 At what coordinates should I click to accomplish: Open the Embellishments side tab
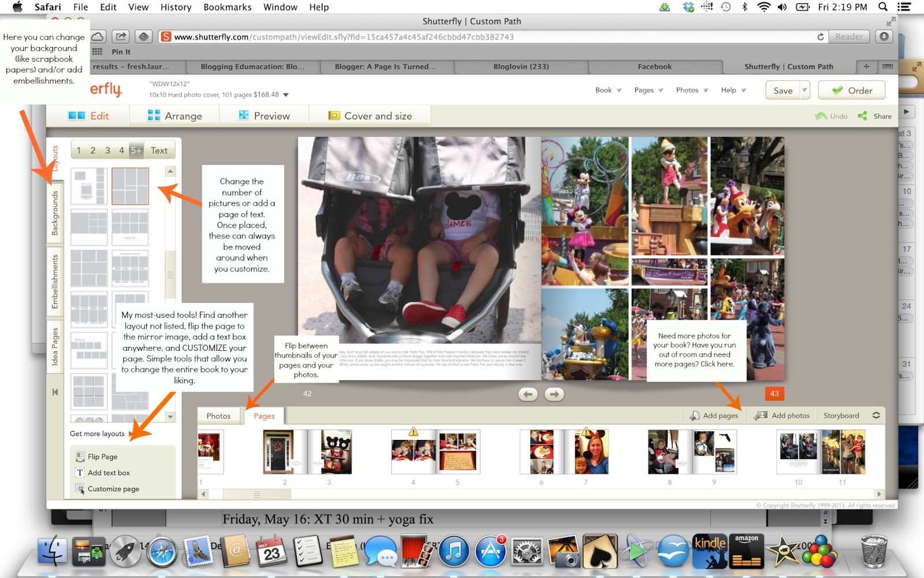click(x=55, y=281)
